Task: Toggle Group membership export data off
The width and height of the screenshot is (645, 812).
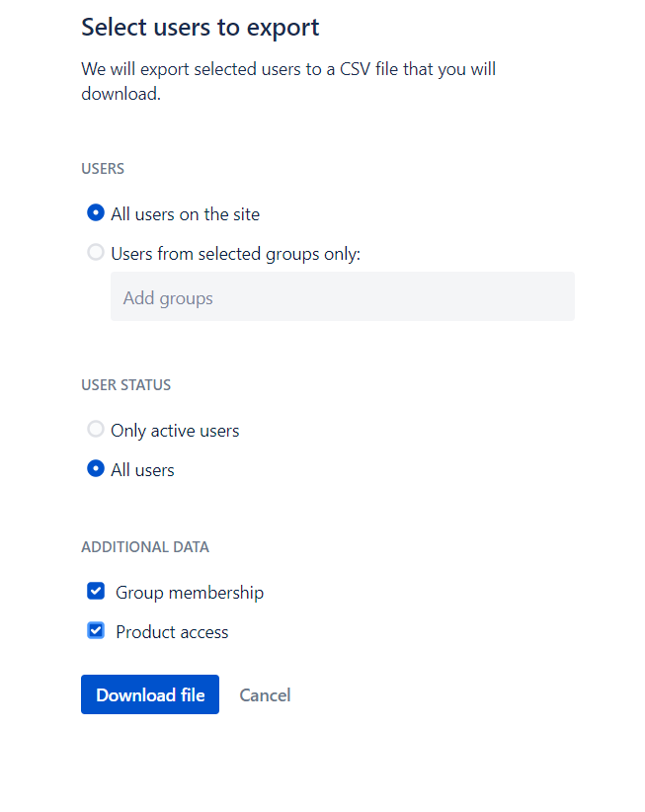Action: [95, 590]
